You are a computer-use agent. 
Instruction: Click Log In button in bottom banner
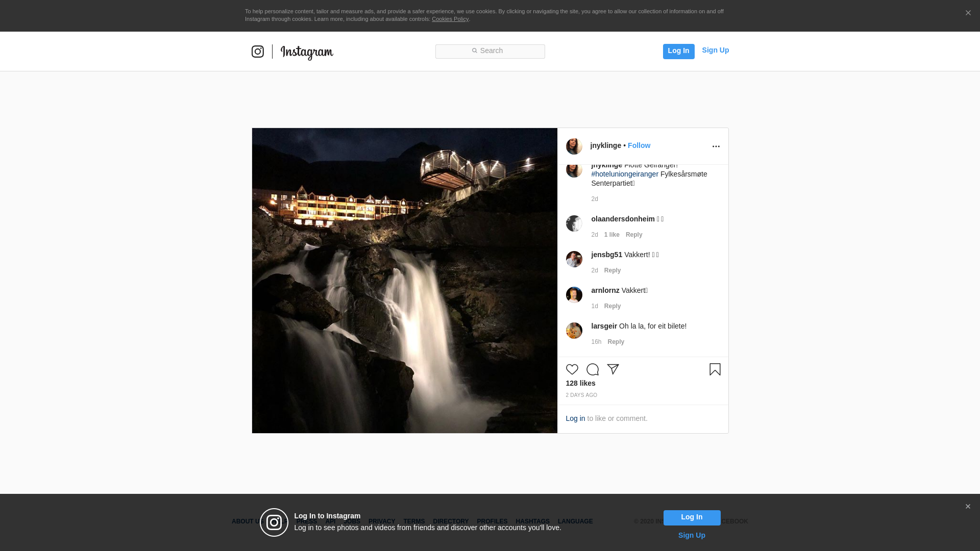(x=692, y=517)
